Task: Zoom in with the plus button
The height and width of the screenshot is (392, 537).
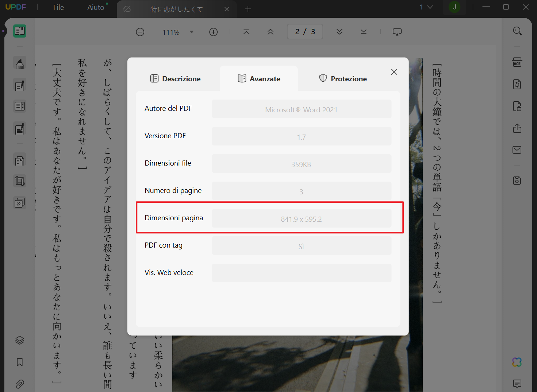Action: click(x=214, y=32)
